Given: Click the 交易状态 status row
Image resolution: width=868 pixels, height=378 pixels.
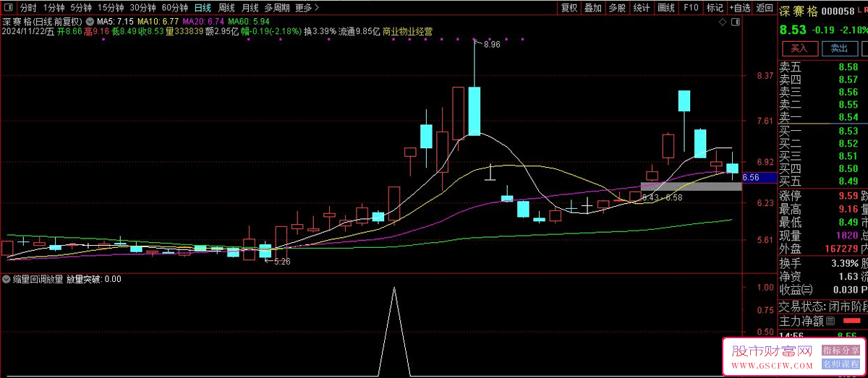Looking at the screenshot, I should (x=823, y=306).
